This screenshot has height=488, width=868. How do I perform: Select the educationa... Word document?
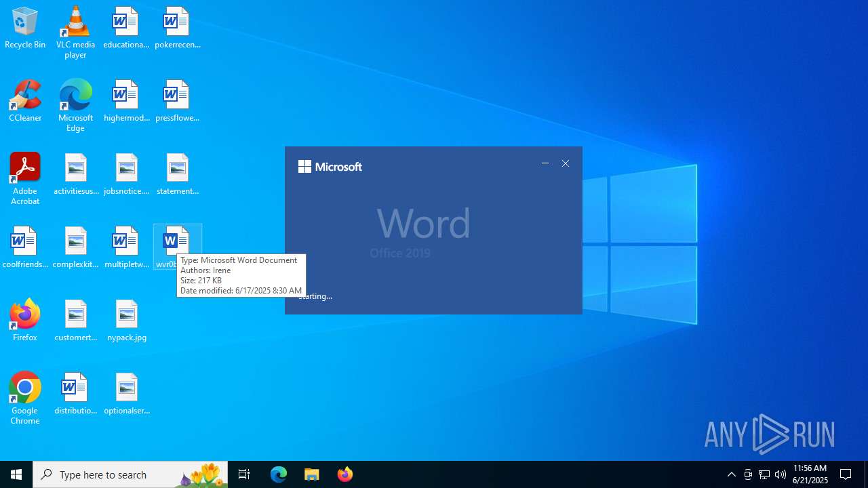(126, 28)
